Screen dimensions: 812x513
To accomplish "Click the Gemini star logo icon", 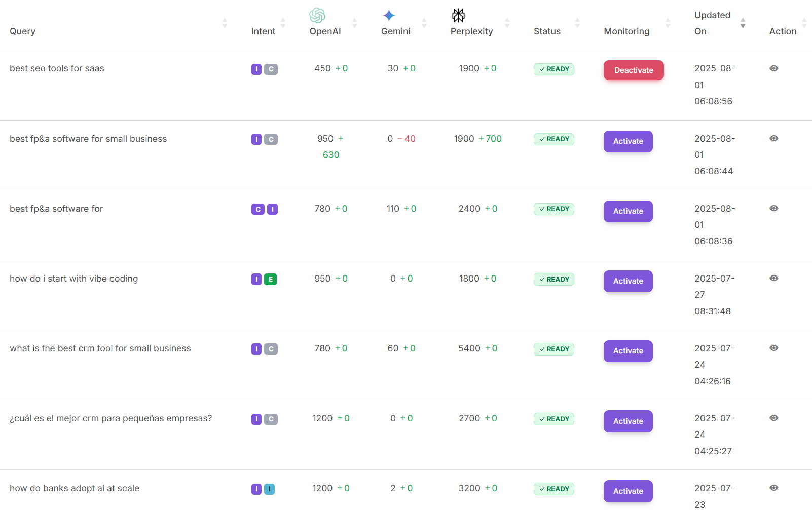I will 389,15.
